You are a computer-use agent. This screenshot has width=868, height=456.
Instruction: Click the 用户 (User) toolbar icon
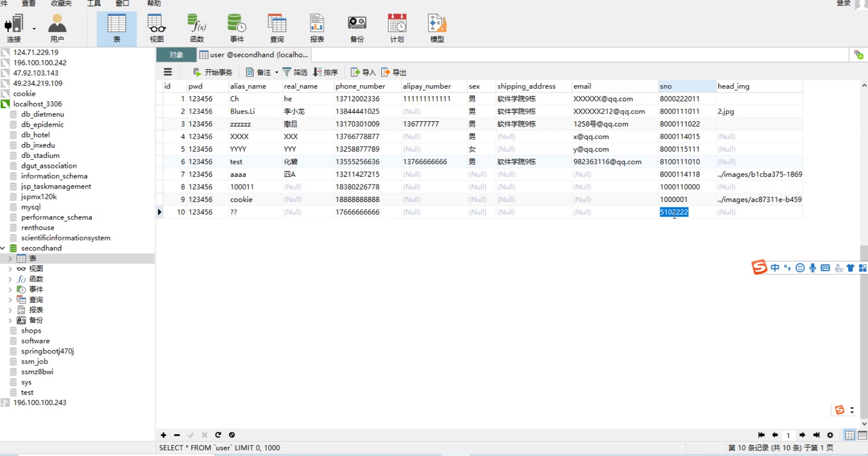(x=57, y=28)
